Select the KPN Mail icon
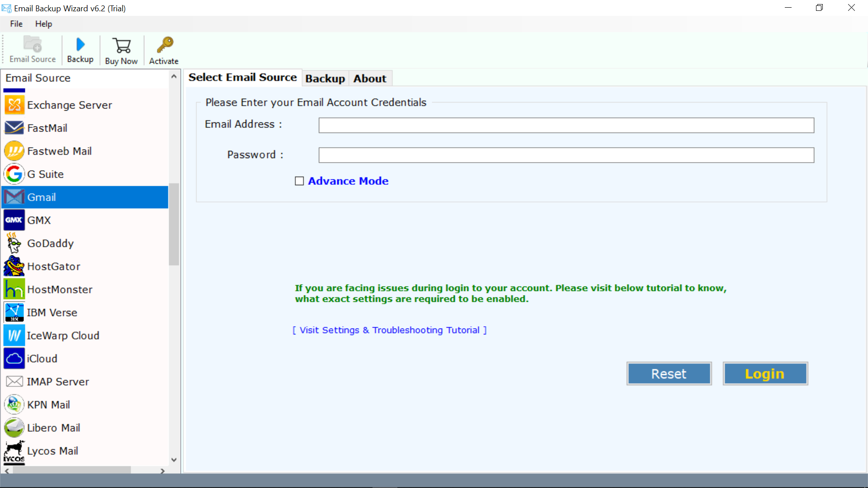This screenshot has height=488, width=868. (x=14, y=404)
